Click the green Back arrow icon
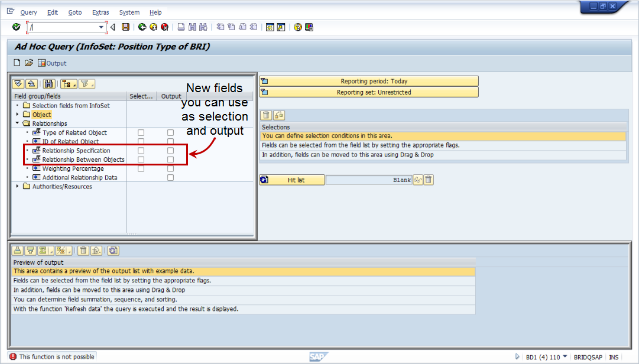 click(142, 27)
